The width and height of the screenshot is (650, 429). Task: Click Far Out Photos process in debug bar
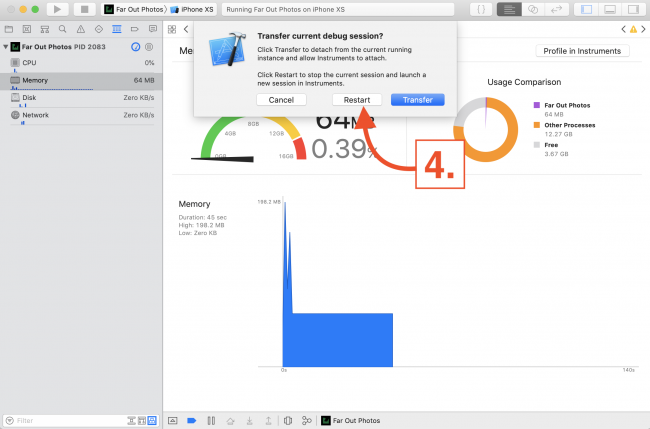(x=351, y=420)
